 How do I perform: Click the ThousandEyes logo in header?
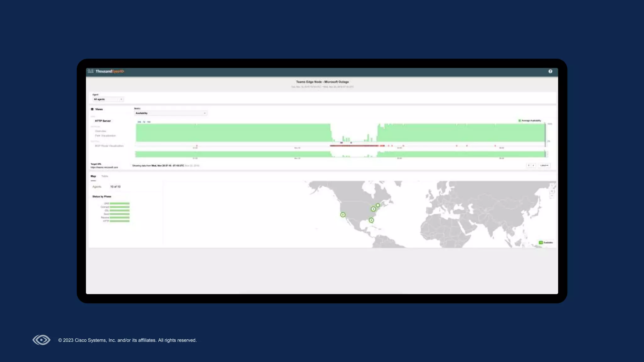point(109,71)
